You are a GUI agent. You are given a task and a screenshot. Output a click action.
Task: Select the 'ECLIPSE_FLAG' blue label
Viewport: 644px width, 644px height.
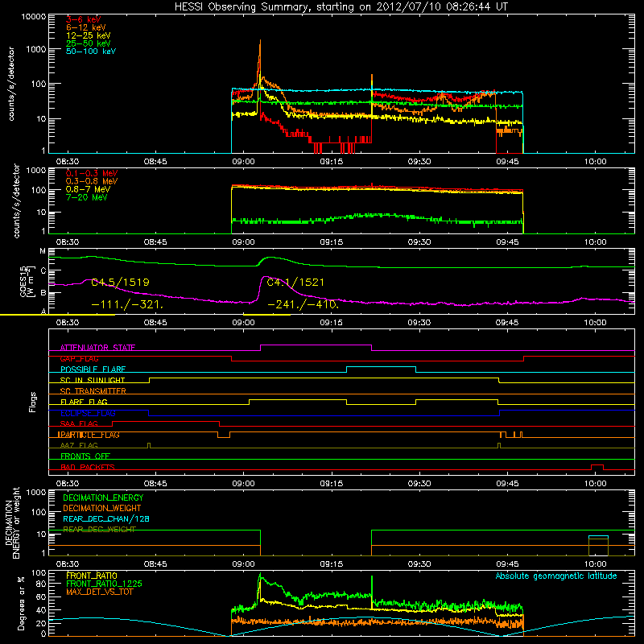(88, 413)
